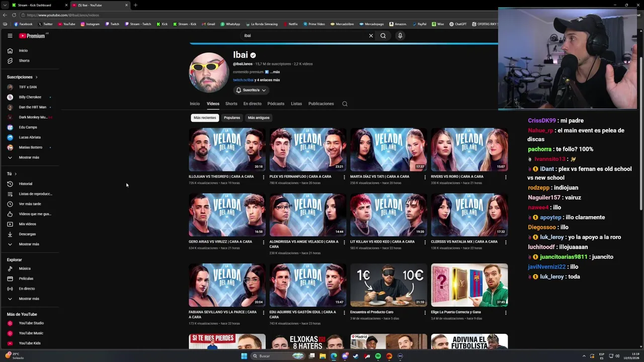644x362 pixels.
Task: Open Windows Start menu
Action: pyautogui.click(x=244, y=356)
